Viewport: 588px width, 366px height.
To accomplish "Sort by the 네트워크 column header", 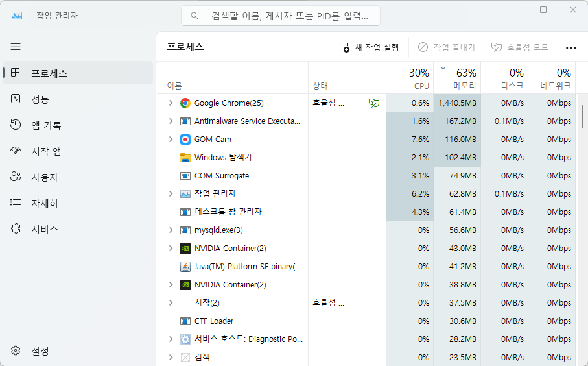I will point(552,78).
